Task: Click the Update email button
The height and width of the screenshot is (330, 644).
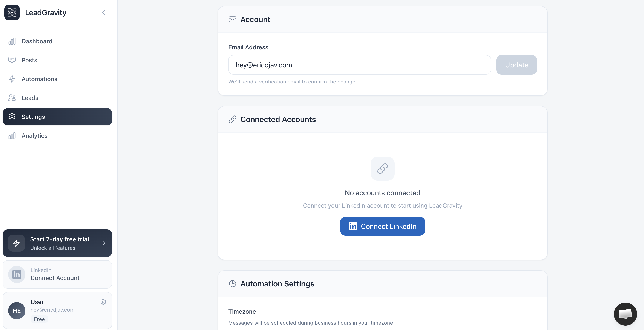Action: [516, 65]
